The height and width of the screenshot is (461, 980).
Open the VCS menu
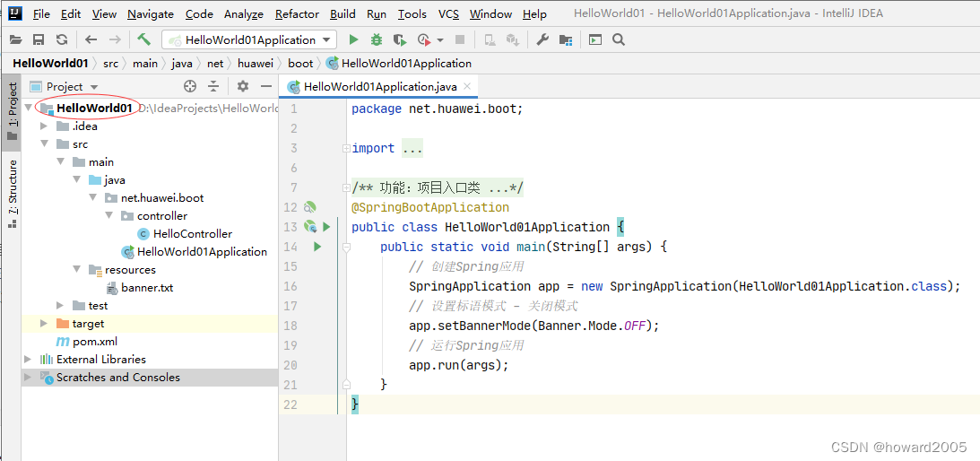click(448, 13)
